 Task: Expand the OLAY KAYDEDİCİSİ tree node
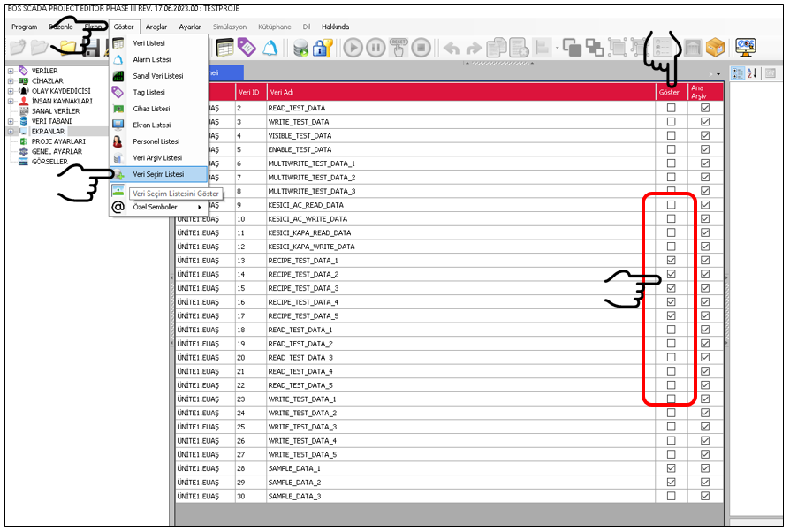pos(11,91)
